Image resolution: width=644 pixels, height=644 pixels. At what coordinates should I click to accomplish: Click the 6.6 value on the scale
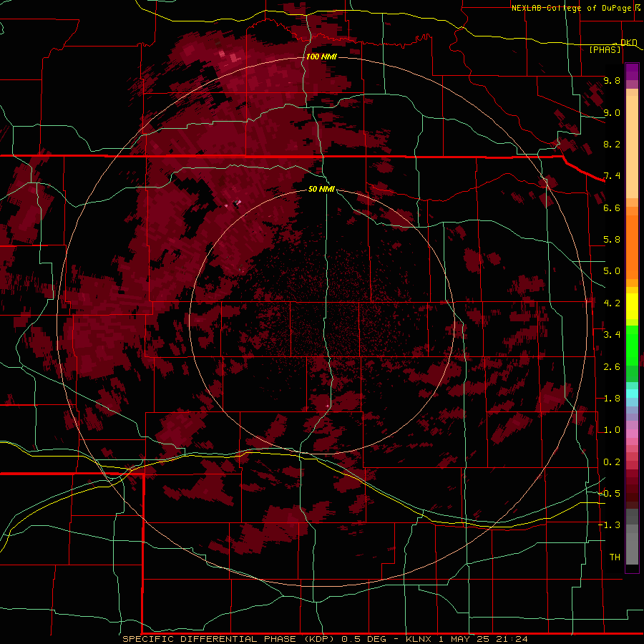tap(612, 208)
